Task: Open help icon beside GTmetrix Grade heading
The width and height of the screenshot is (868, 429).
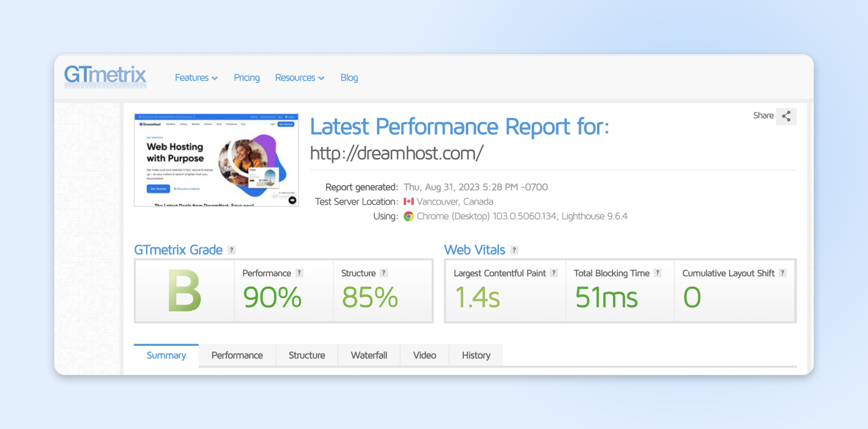Action: [x=232, y=250]
